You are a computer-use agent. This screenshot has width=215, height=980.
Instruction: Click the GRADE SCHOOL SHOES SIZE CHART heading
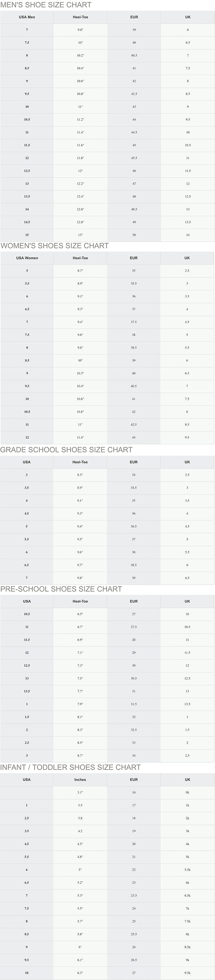coord(67,450)
